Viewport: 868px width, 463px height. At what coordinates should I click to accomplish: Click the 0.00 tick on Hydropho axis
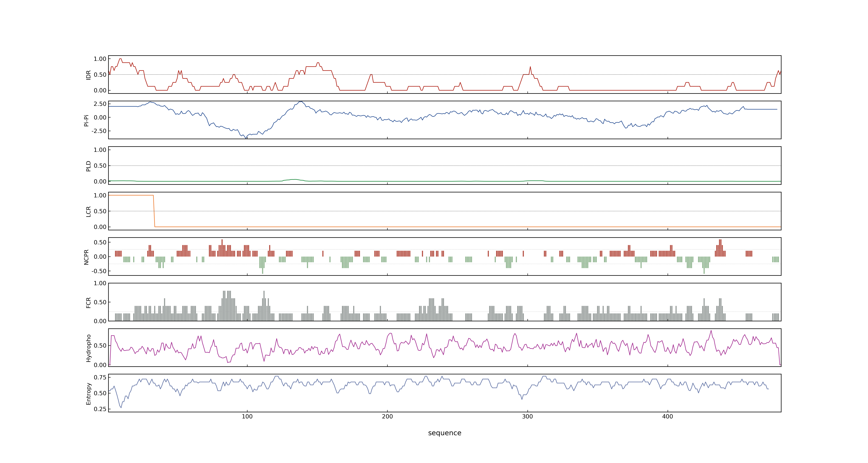(100, 365)
